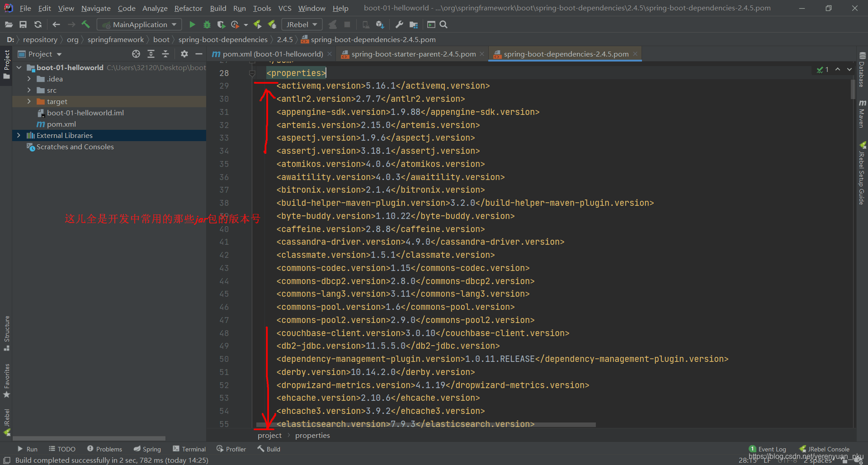Click the inspection status checkmark indicator

(823, 70)
